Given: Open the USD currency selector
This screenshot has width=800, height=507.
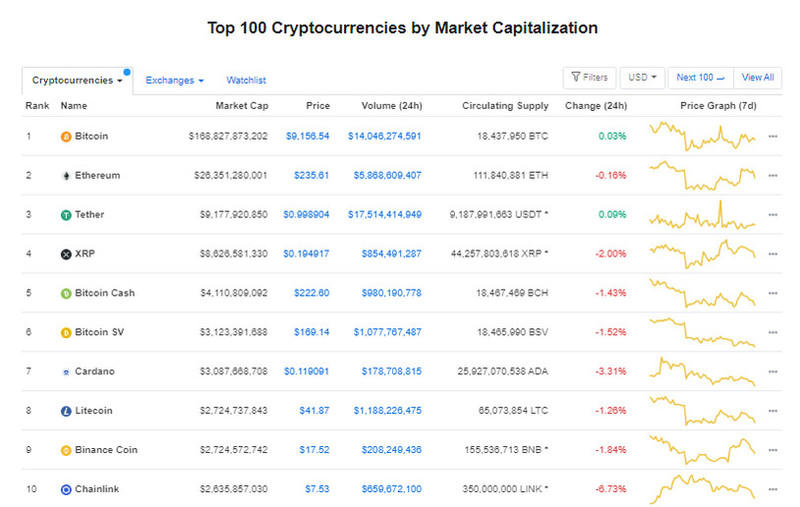Looking at the screenshot, I should 641,77.
